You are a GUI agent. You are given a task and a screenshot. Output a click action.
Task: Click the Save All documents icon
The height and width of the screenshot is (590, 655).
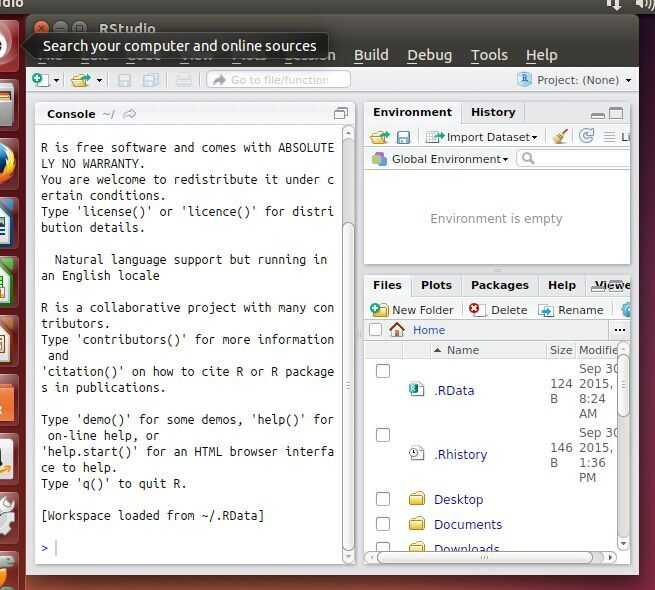[151, 80]
